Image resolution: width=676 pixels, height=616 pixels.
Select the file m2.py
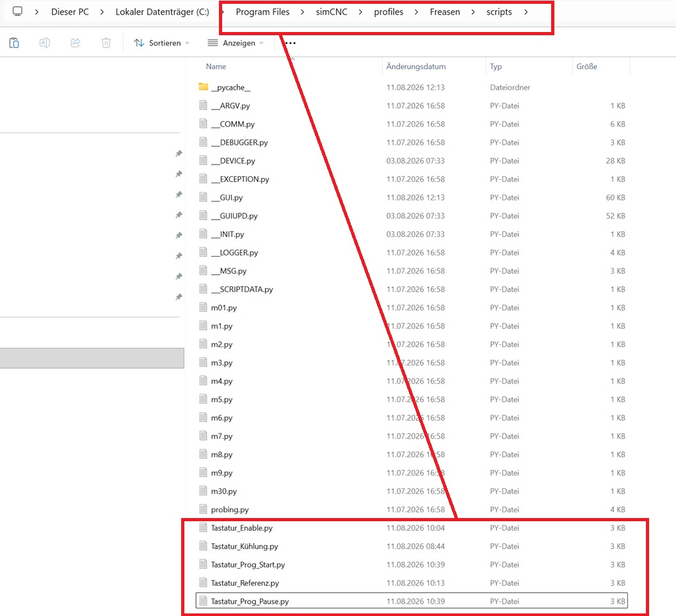(x=221, y=344)
